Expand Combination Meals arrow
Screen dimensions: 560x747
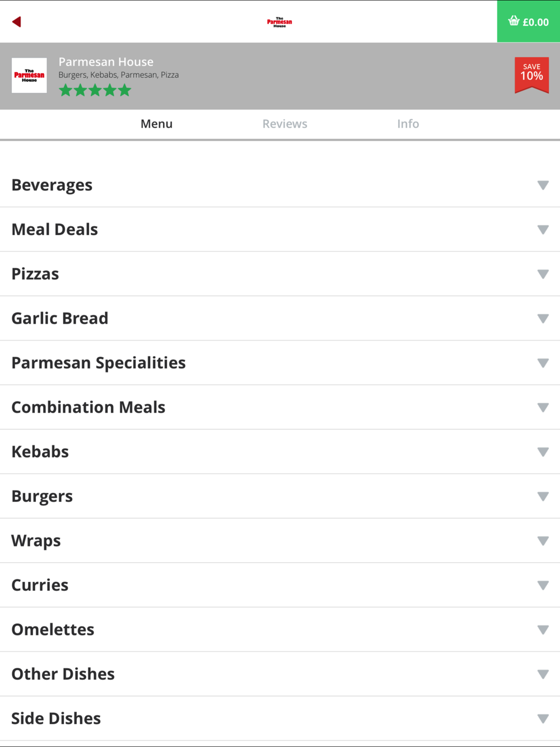pyautogui.click(x=543, y=408)
